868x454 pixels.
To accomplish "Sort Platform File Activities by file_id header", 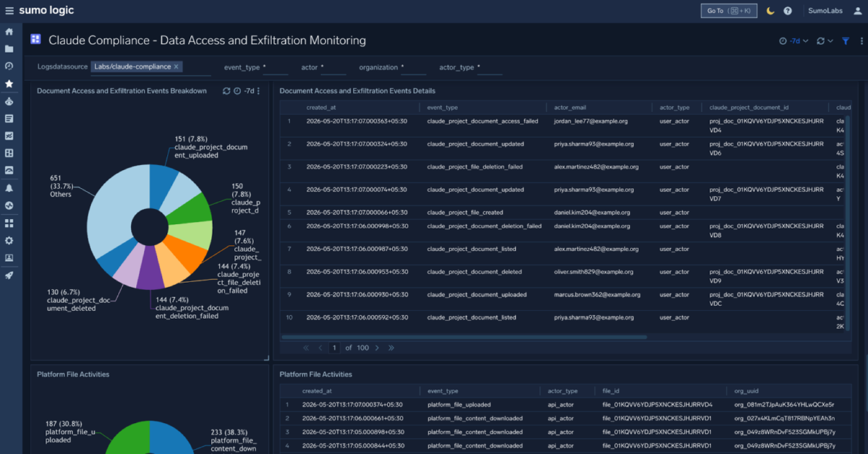I will pos(611,391).
